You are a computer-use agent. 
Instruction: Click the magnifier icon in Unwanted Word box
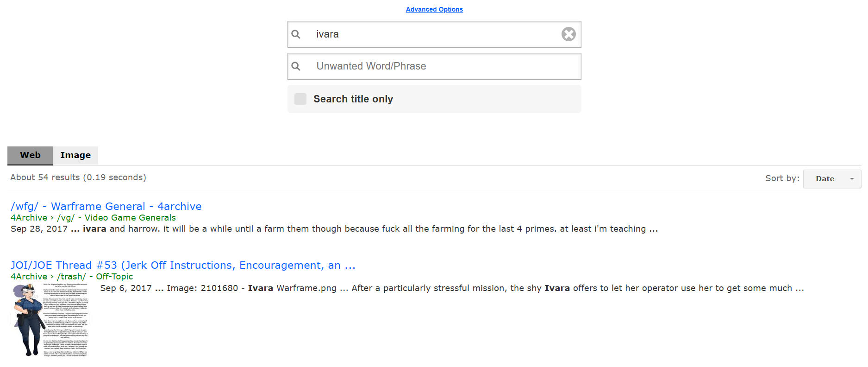pyautogui.click(x=296, y=66)
